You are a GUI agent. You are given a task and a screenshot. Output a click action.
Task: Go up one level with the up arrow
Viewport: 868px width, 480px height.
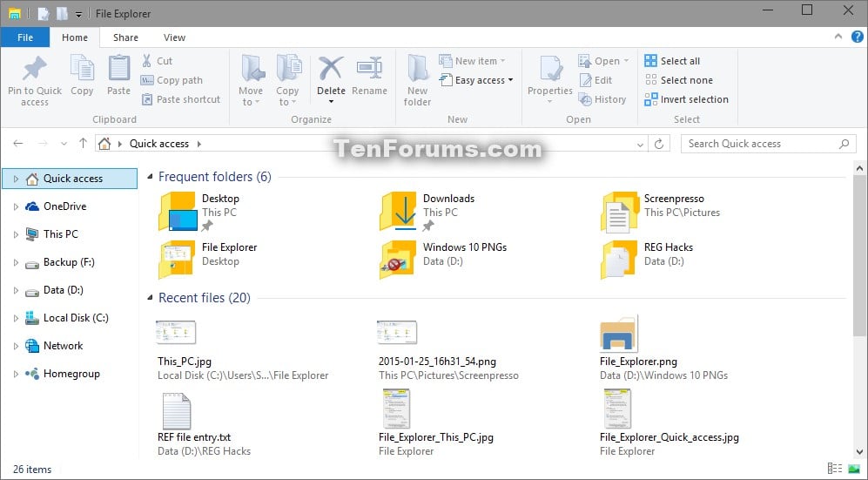pos(83,144)
